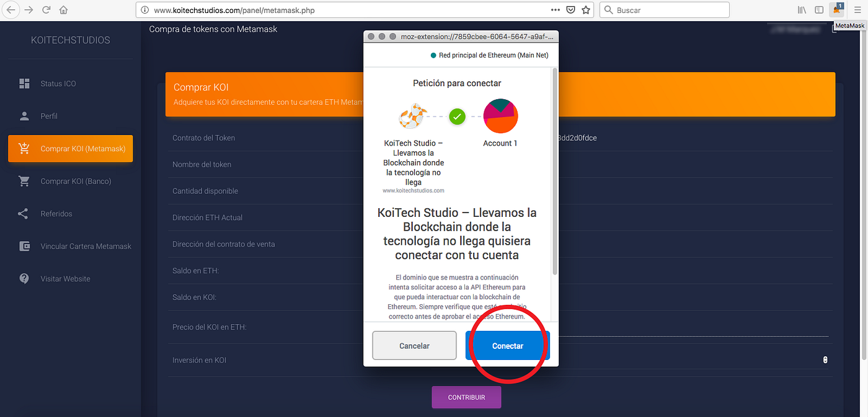Click the browser Back arrow
The image size is (868, 417).
coord(11,10)
